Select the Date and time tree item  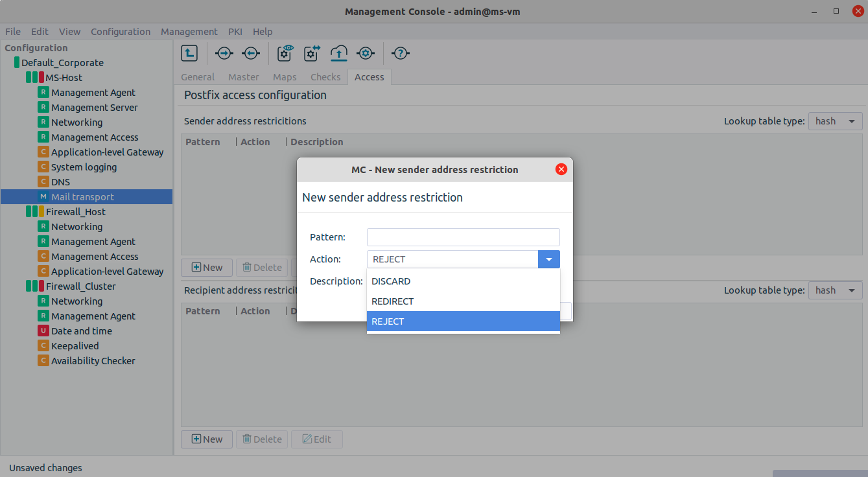pyautogui.click(x=82, y=331)
